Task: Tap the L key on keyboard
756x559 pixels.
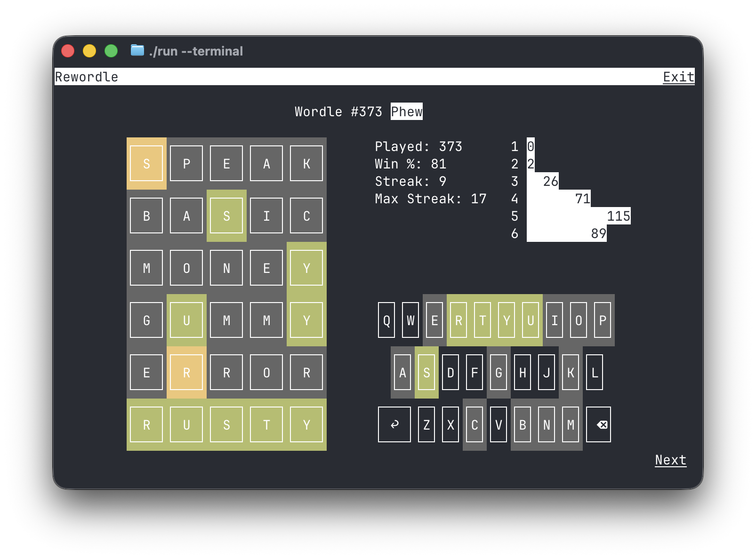Action: [595, 372]
